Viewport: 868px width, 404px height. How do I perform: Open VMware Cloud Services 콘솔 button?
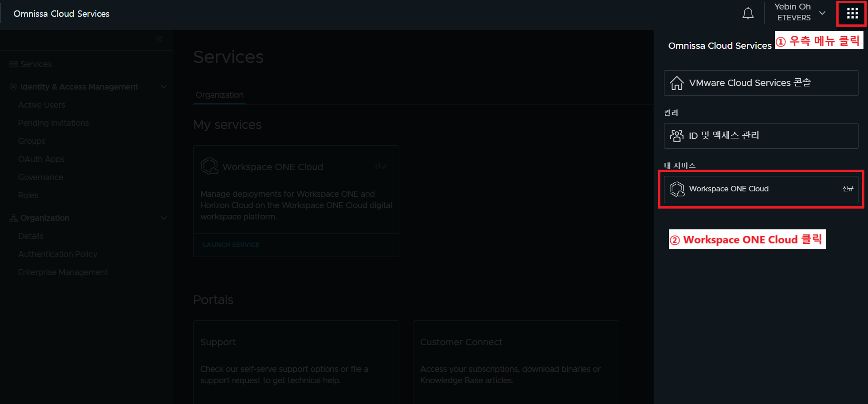point(761,83)
